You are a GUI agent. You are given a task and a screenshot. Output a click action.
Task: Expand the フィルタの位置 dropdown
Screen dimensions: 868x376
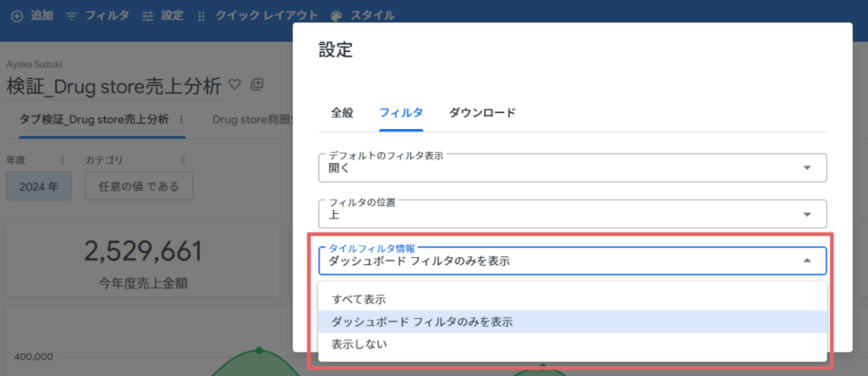(x=572, y=214)
